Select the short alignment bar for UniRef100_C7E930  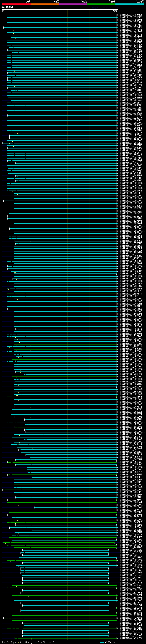(66, 550)
